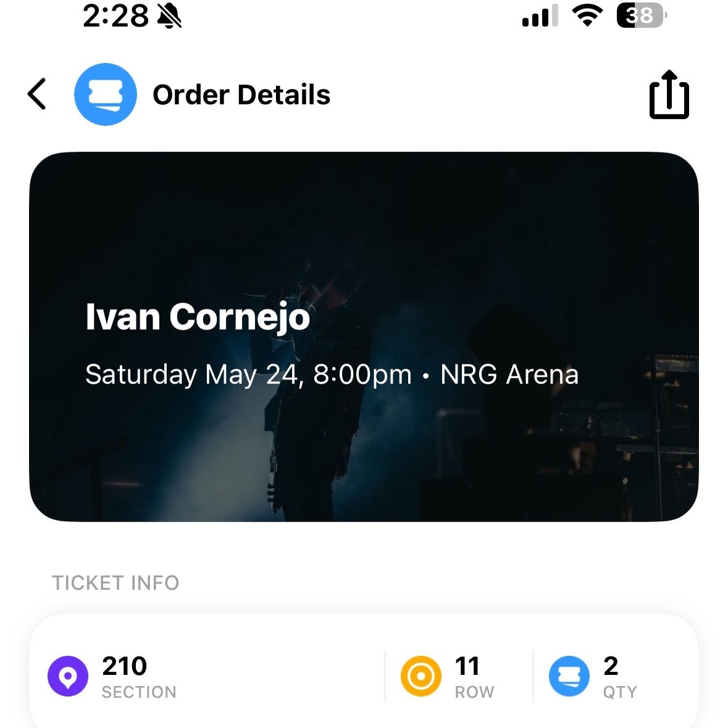Tap the NRG Arena venue name
Image resolution: width=728 pixels, height=728 pixels.
[509, 374]
